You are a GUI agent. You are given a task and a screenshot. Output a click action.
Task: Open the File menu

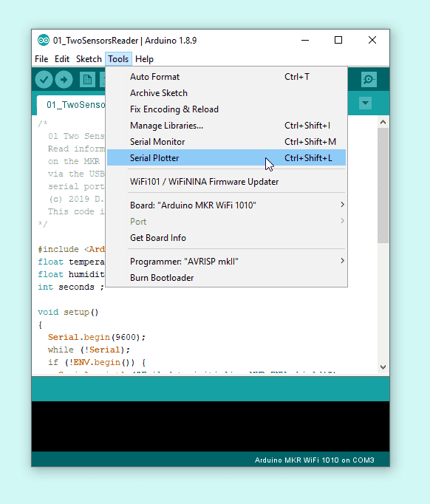pyautogui.click(x=41, y=59)
